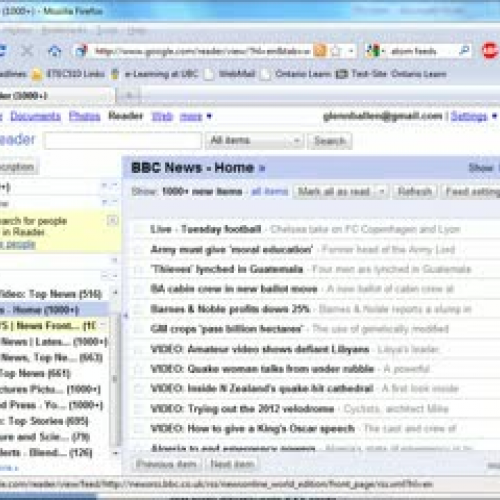
Task: Click the Previous item button
Action: (x=166, y=464)
